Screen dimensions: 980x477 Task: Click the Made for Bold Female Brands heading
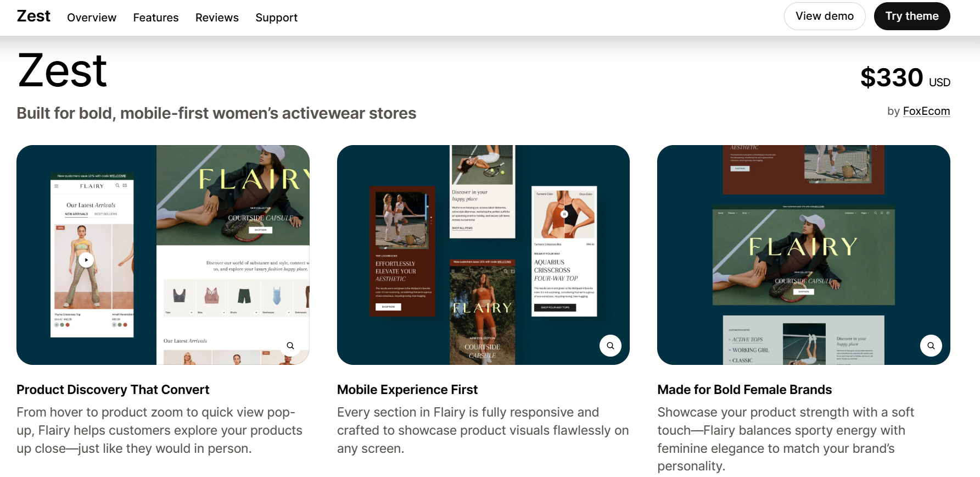coord(744,390)
